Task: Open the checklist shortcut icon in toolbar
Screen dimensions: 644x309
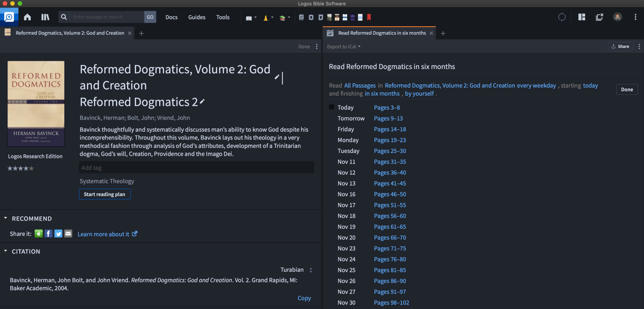Action: click(x=301, y=17)
